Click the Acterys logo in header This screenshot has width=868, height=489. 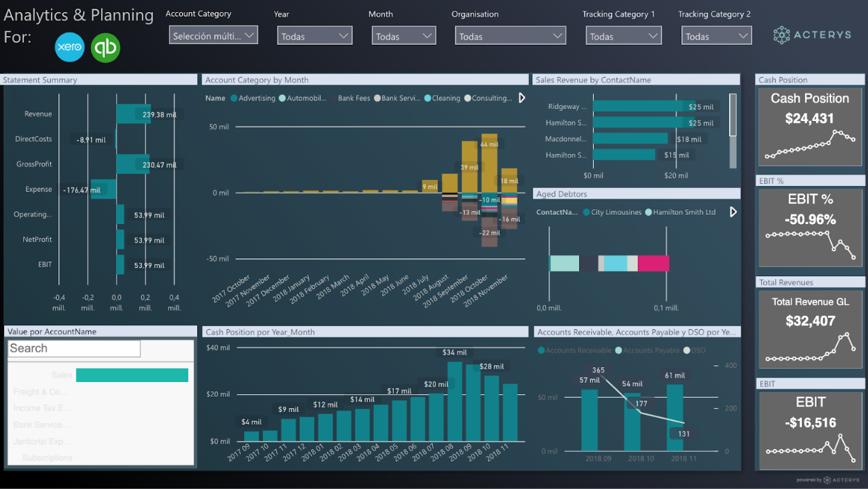tap(812, 35)
